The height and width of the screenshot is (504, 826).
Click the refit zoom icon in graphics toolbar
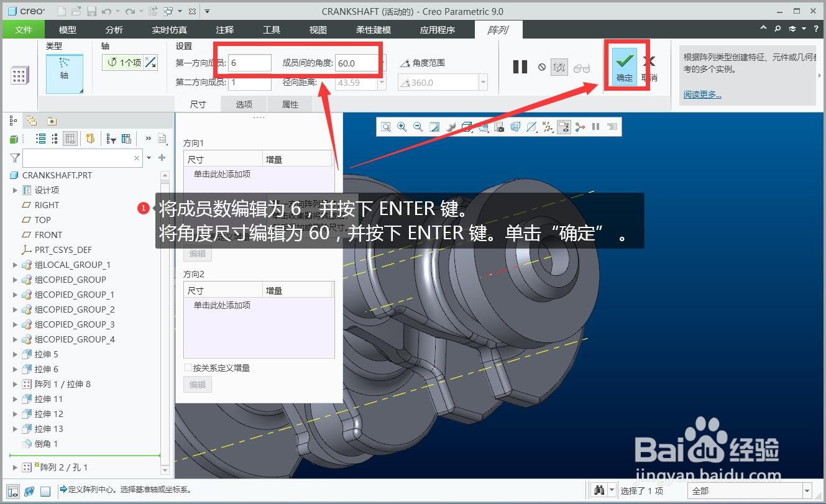click(x=386, y=127)
